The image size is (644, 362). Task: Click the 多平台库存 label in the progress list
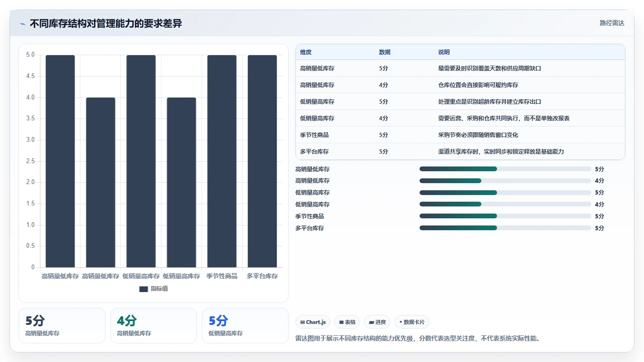310,228
